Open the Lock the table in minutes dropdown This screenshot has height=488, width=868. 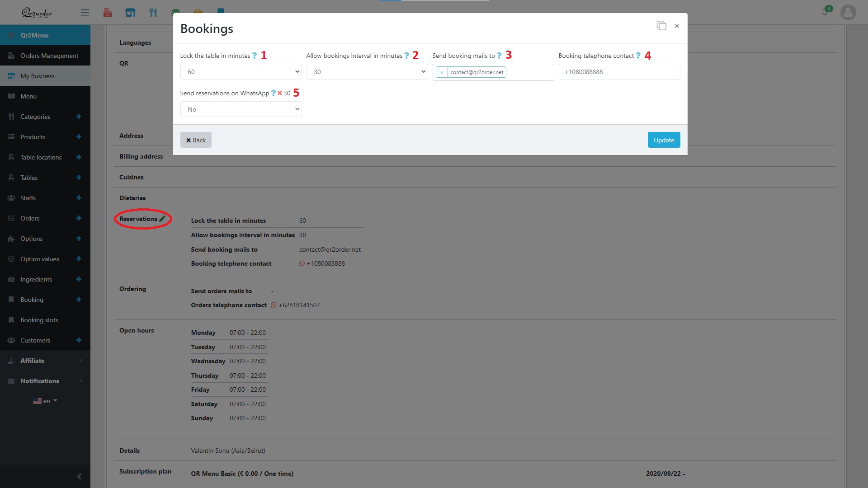pos(241,71)
